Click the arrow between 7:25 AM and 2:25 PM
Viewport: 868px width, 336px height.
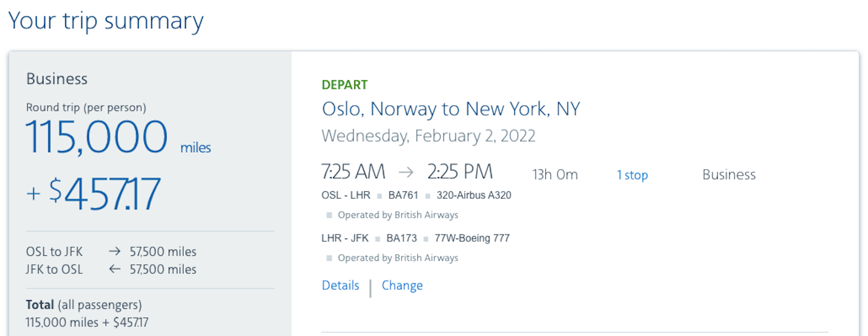point(406,172)
